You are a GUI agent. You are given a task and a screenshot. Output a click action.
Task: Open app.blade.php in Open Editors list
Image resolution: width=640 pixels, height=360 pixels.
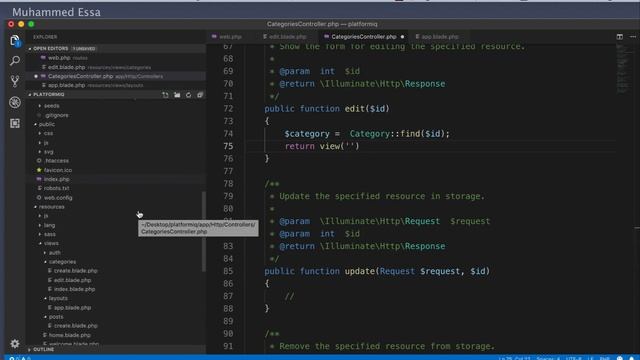pos(116,85)
